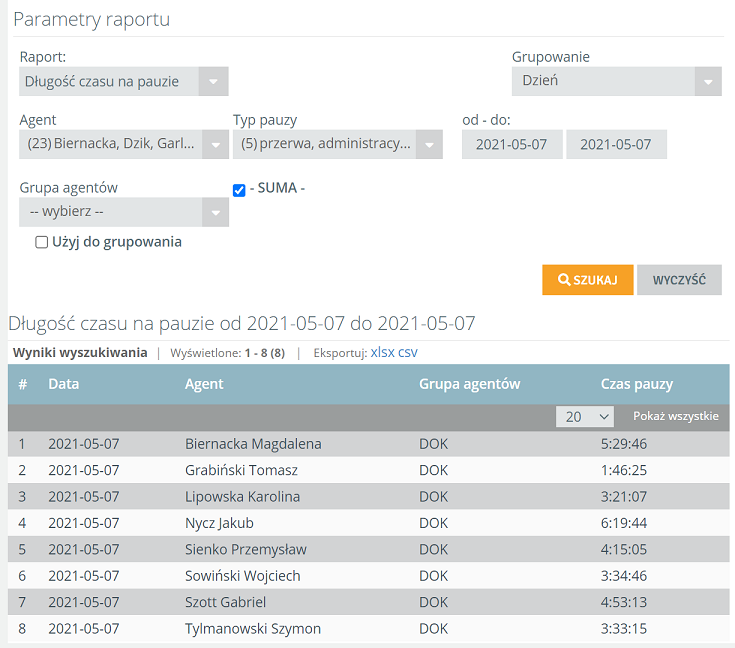Click the Grupa agentów column header
735x648 pixels.
470,384
